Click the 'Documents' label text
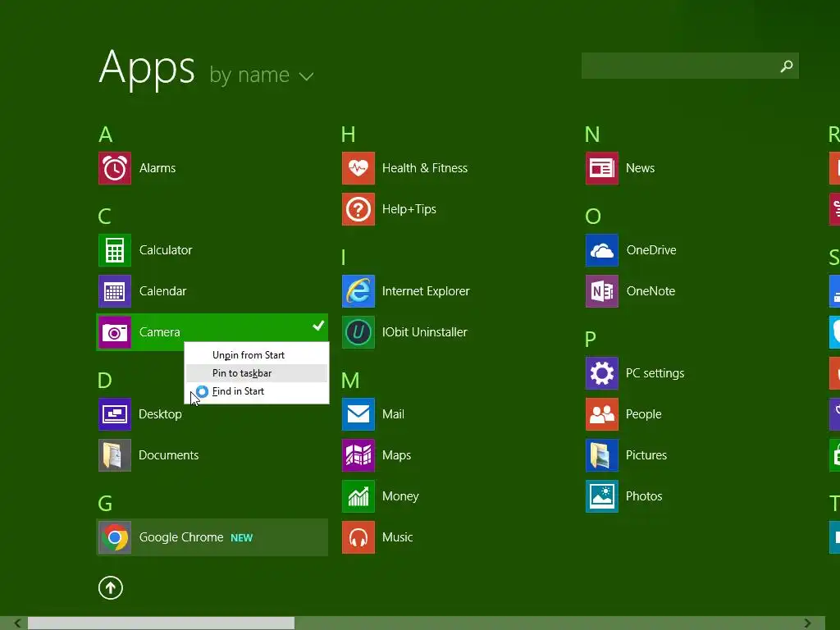 click(x=169, y=455)
